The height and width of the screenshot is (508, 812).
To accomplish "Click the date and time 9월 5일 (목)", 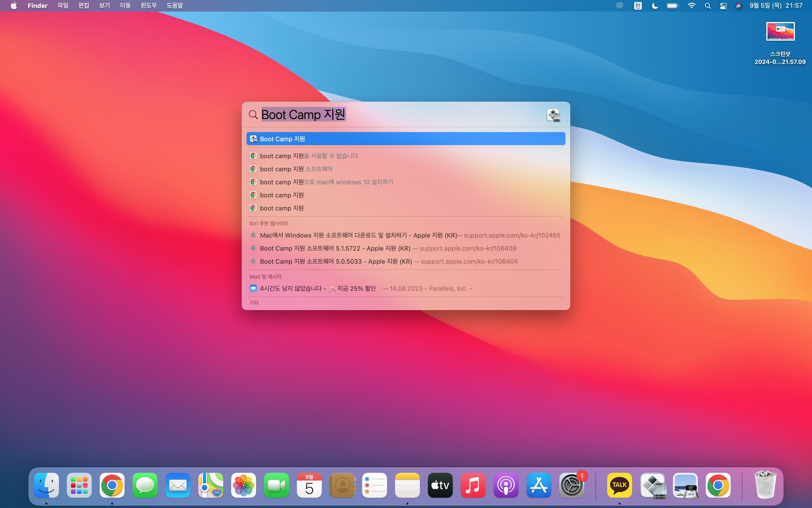I will [776, 6].
